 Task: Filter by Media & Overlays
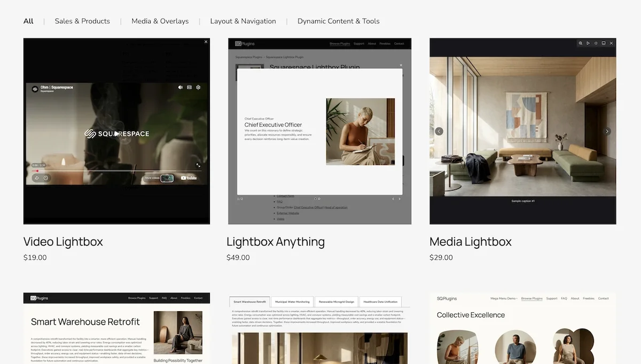tap(160, 21)
